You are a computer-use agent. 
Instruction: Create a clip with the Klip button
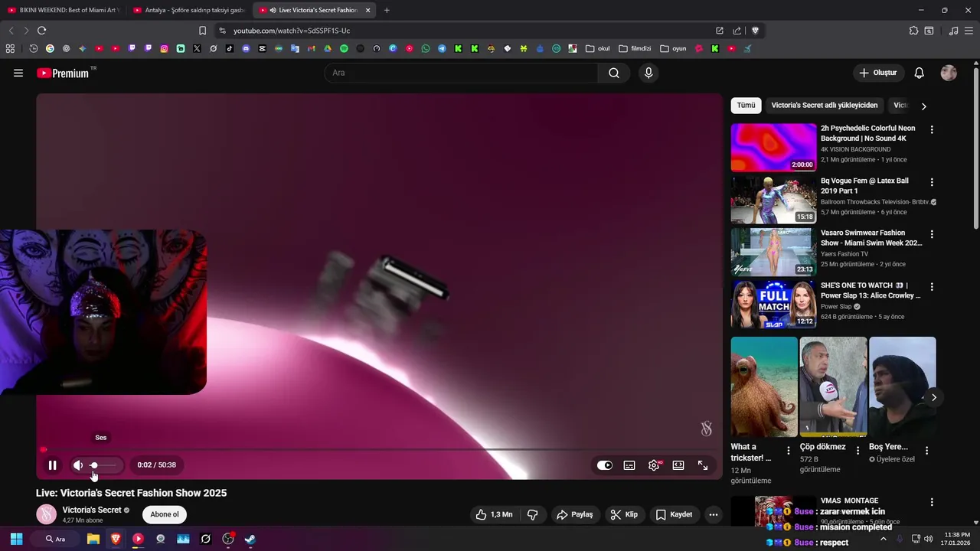point(624,514)
